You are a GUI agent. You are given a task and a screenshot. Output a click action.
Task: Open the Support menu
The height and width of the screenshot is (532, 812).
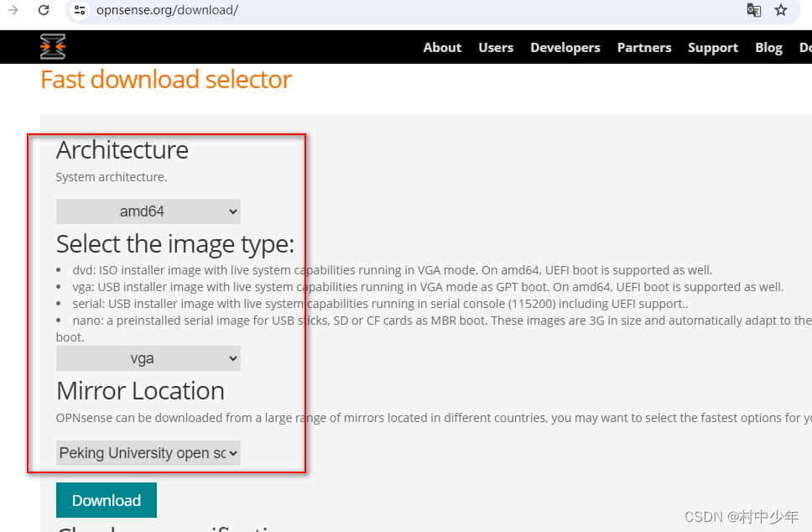tap(713, 48)
